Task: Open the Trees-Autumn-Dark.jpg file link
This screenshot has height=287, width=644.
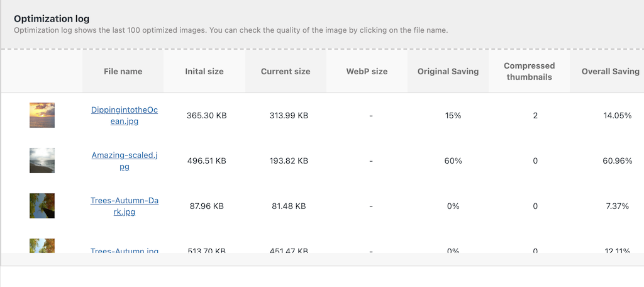Action: pos(124,206)
